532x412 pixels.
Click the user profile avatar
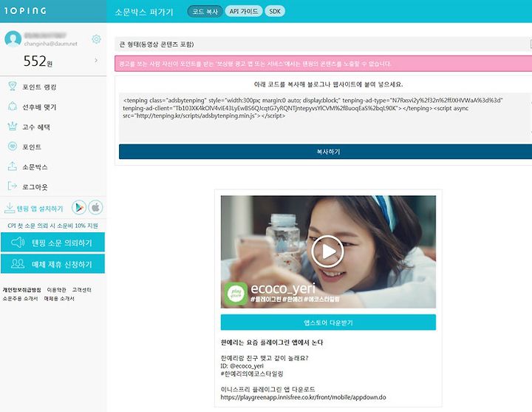coord(13,38)
